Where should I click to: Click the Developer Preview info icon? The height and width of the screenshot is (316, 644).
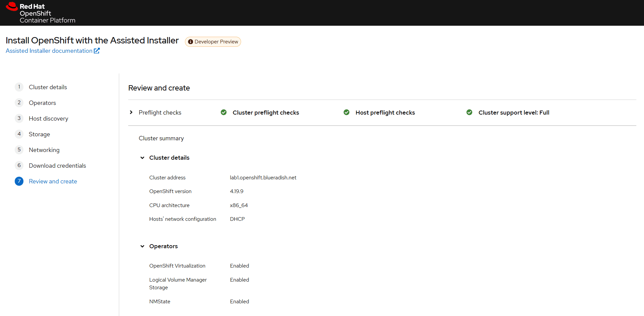click(x=190, y=42)
